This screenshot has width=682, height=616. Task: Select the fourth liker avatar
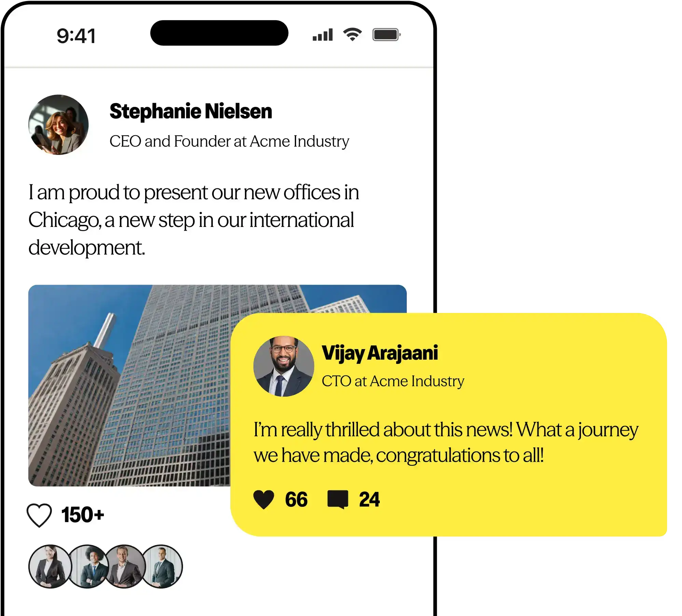click(162, 567)
